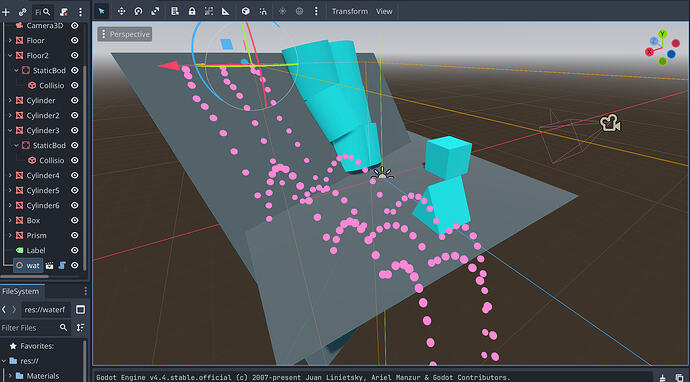Collapse the Floor2 node
The width and height of the screenshot is (690, 382).
click(x=10, y=55)
